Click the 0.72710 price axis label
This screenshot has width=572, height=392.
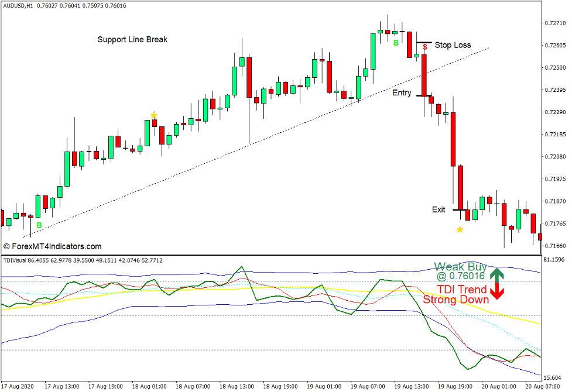pyautogui.click(x=553, y=23)
